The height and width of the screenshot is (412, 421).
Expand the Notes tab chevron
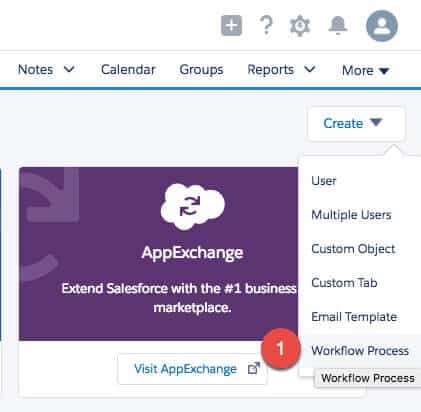click(x=69, y=69)
